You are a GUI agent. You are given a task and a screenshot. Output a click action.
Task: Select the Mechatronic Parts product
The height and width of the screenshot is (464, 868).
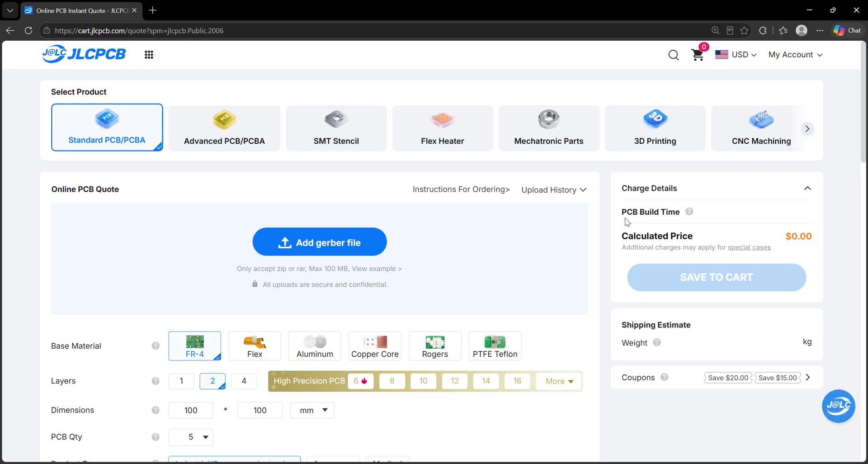click(549, 128)
